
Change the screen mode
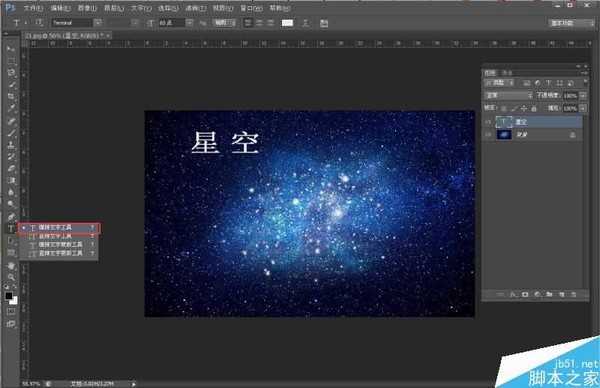coord(11,324)
